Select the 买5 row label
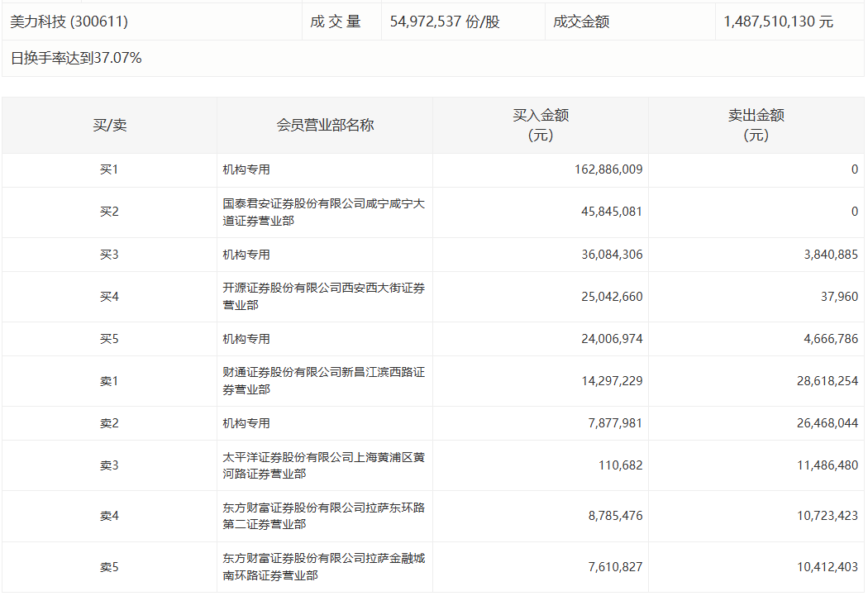 point(109,339)
